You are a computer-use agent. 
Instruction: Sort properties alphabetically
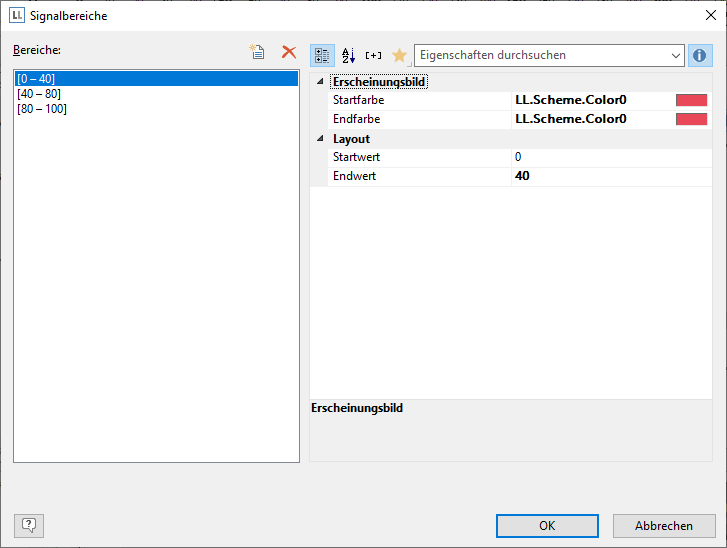pyautogui.click(x=348, y=55)
